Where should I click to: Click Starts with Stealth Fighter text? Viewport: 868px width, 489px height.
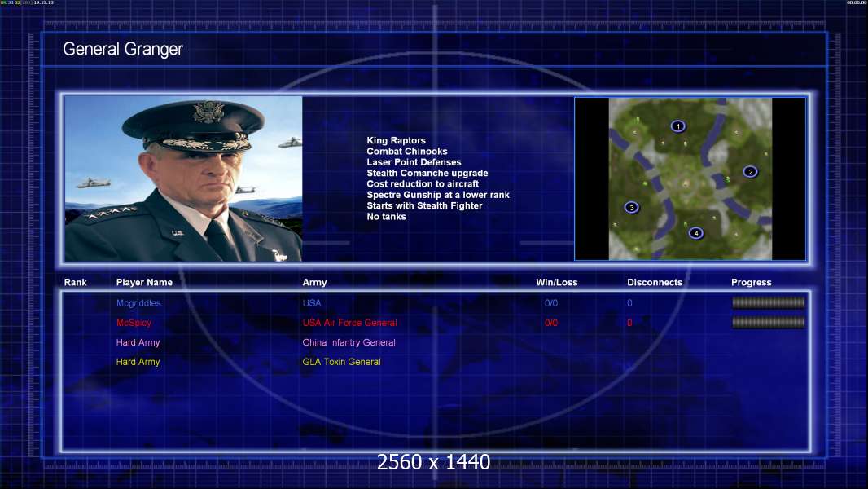click(x=424, y=205)
